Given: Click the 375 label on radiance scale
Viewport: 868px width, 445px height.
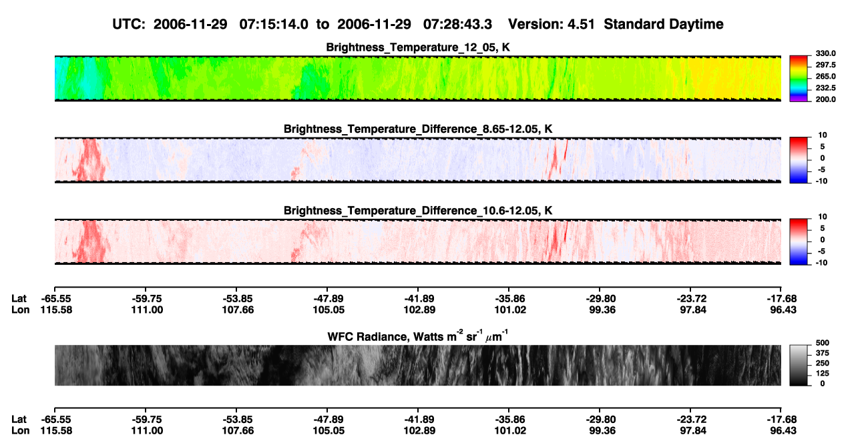Looking at the screenshot, I should tap(822, 354).
